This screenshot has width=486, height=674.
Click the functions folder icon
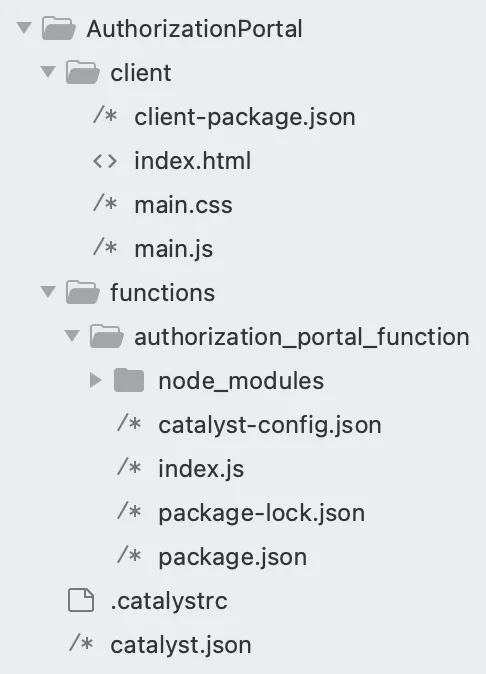coord(83,293)
